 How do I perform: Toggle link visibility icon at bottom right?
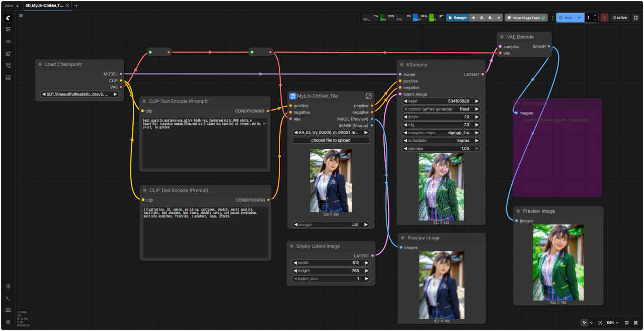(636, 322)
